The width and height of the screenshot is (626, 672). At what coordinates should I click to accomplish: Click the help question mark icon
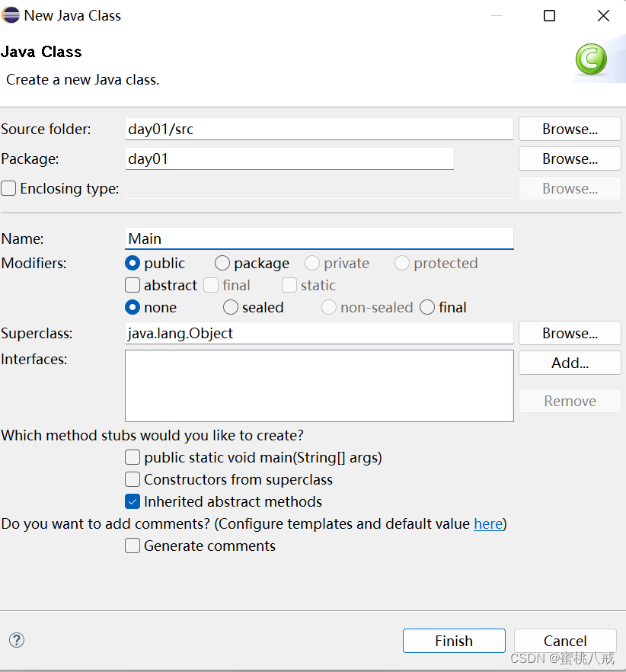[x=17, y=640]
